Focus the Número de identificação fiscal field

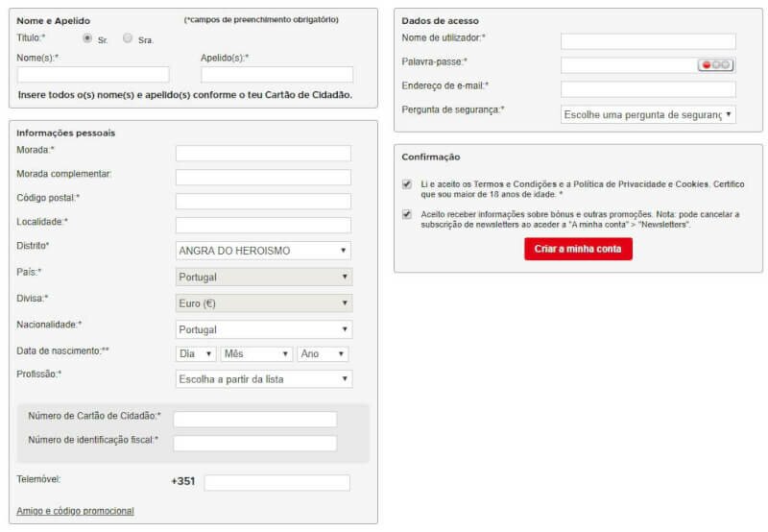(254, 444)
